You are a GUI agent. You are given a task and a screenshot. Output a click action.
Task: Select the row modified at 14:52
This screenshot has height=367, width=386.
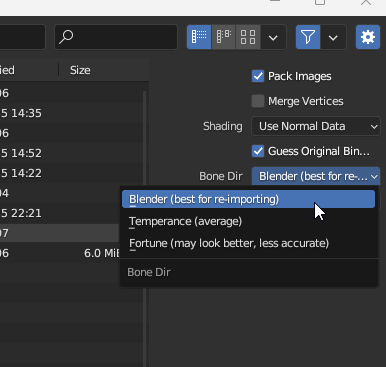(x=71, y=153)
